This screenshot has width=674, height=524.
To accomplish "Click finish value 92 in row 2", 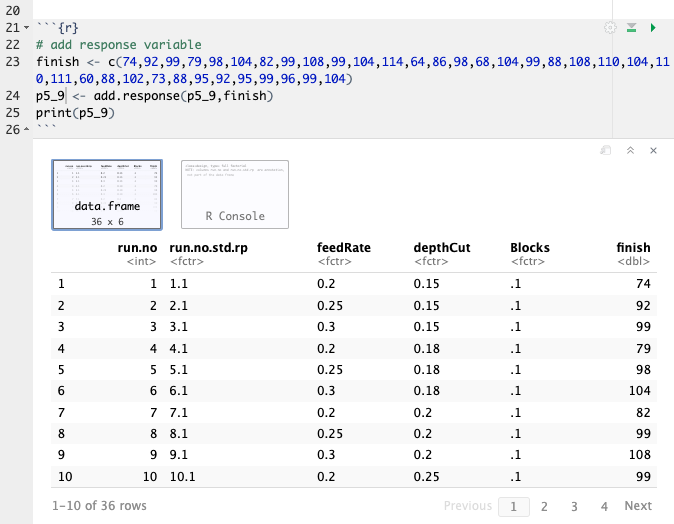I will click(643, 306).
